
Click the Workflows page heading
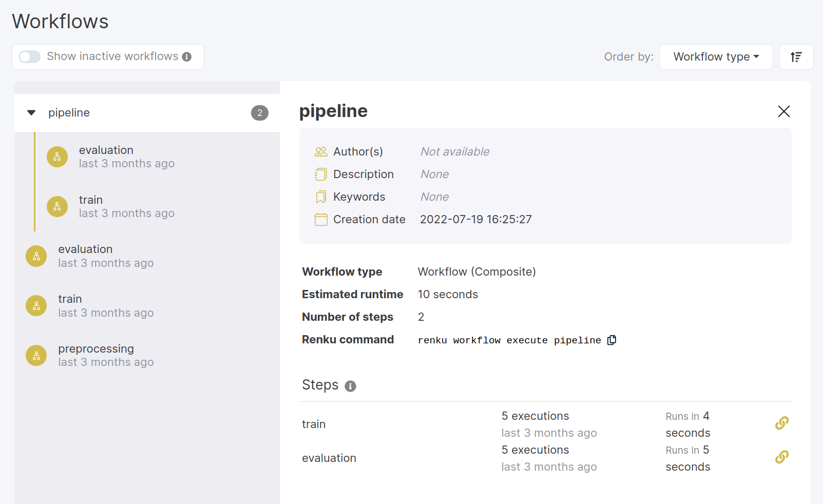60,22
